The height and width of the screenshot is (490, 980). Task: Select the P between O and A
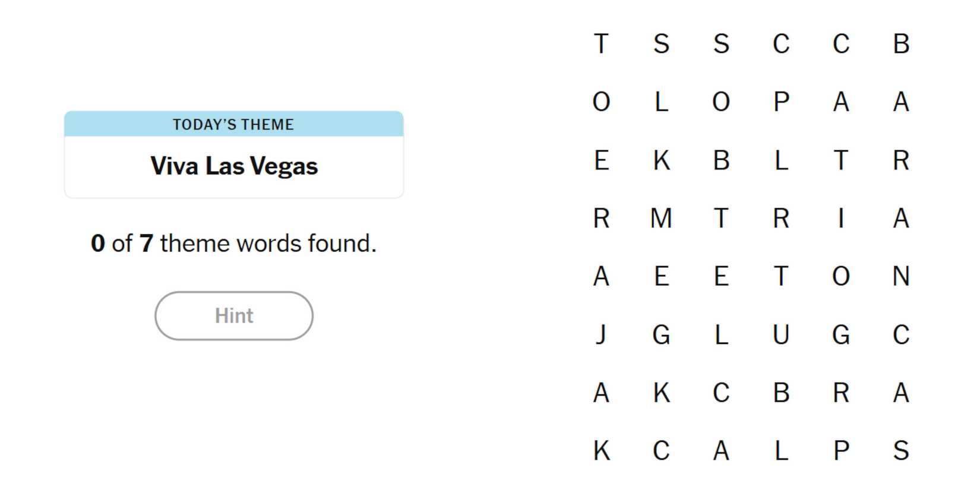[781, 102]
